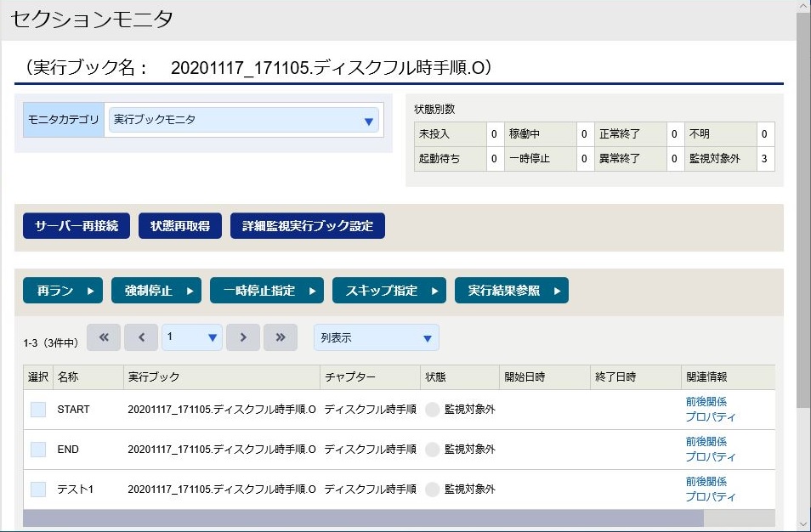Select the END row checkbox
The height and width of the screenshot is (532, 811).
pos(38,450)
